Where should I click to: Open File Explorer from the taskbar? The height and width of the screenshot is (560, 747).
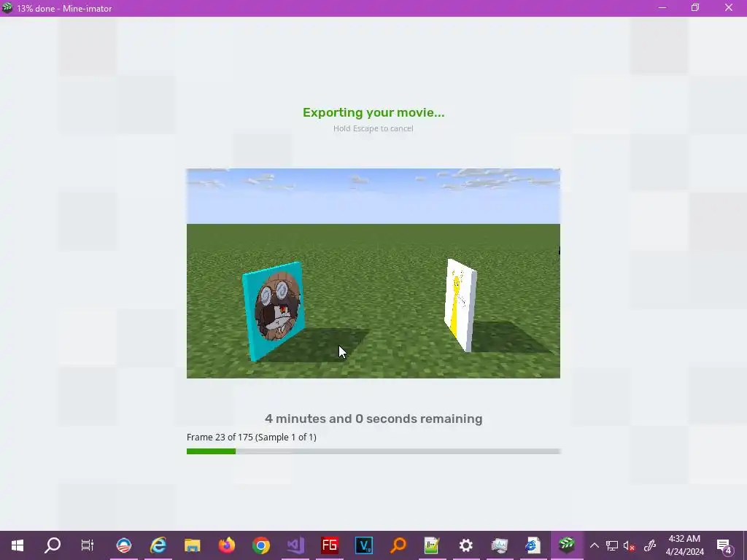tap(193, 545)
